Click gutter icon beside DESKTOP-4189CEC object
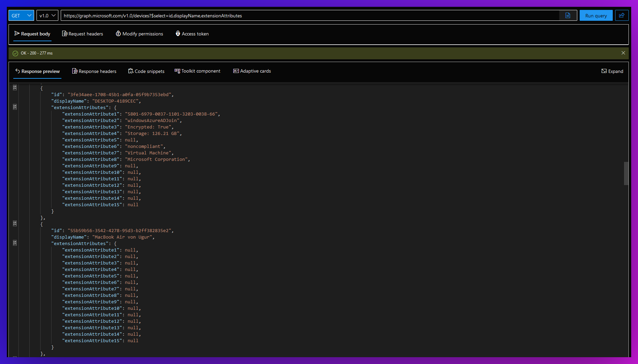The height and width of the screenshot is (364, 638). [x=15, y=88]
